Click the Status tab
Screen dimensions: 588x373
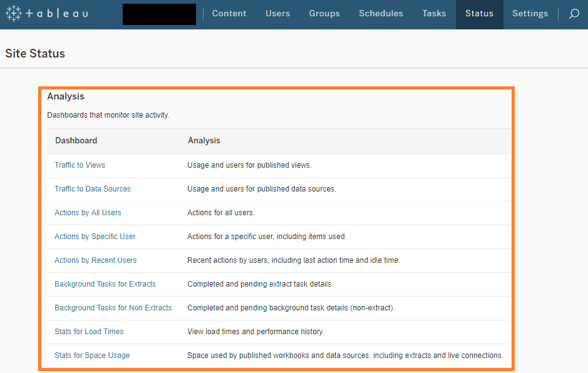[479, 13]
